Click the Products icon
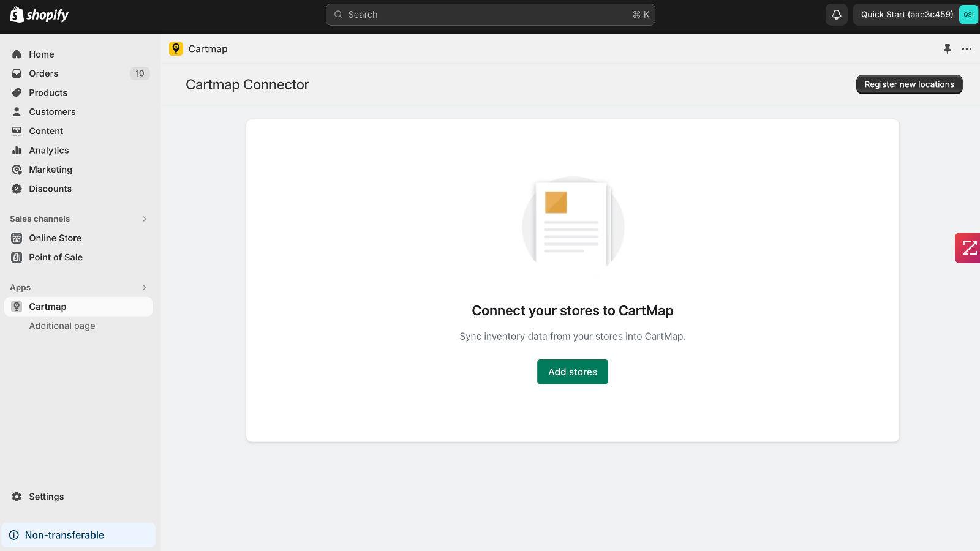The image size is (980, 551). 17,92
